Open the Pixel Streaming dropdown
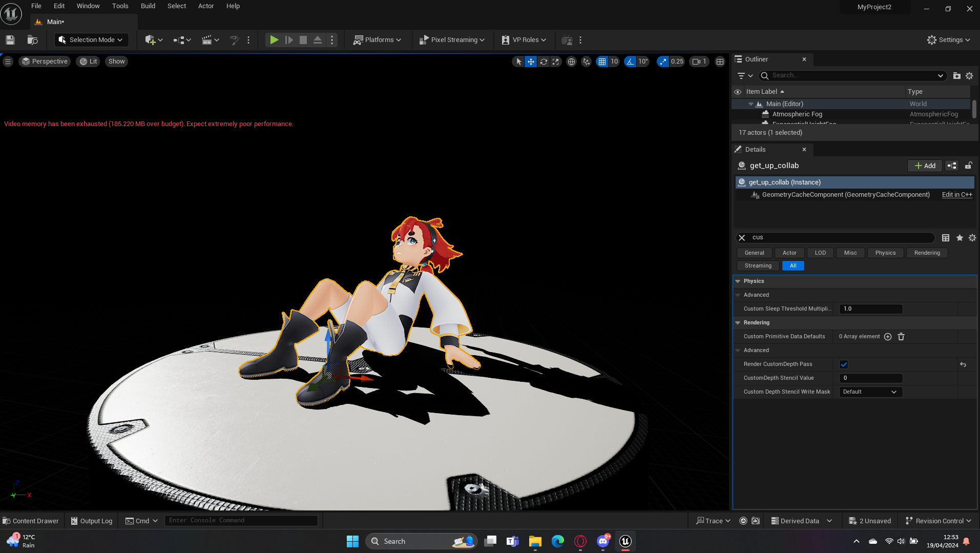This screenshot has width=980, height=553. [x=452, y=40]
